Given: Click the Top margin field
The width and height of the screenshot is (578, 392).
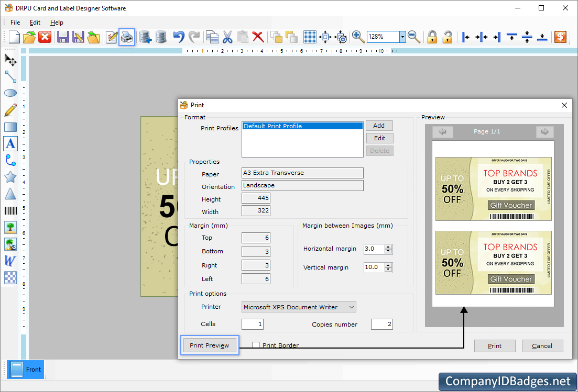Looking at the screenshot, I should (256, 238).
